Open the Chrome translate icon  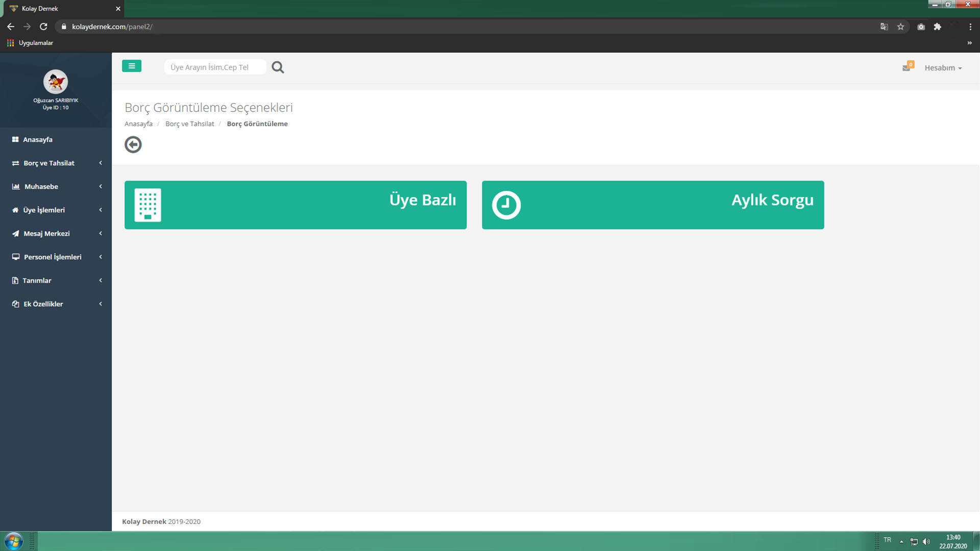(x=884, y=27)
